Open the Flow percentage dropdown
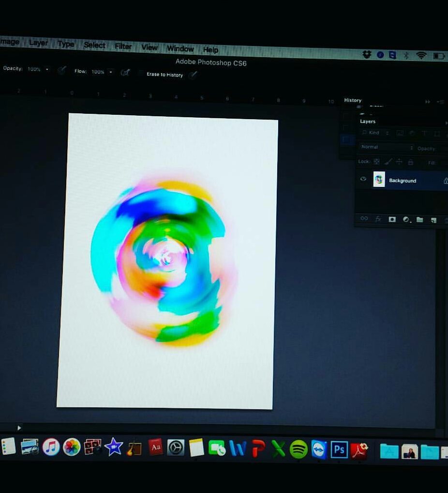The image size is (448, 493). click(111, 72)
